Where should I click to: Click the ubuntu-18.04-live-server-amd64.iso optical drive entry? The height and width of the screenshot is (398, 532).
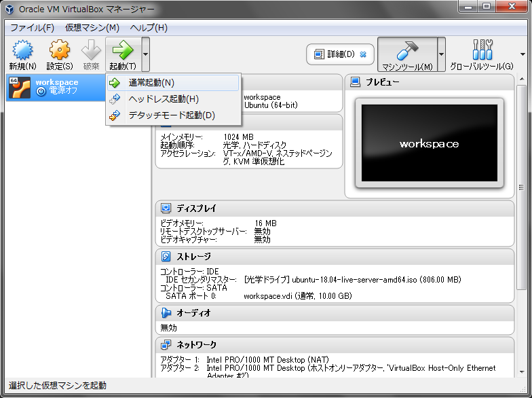point(353,280)
